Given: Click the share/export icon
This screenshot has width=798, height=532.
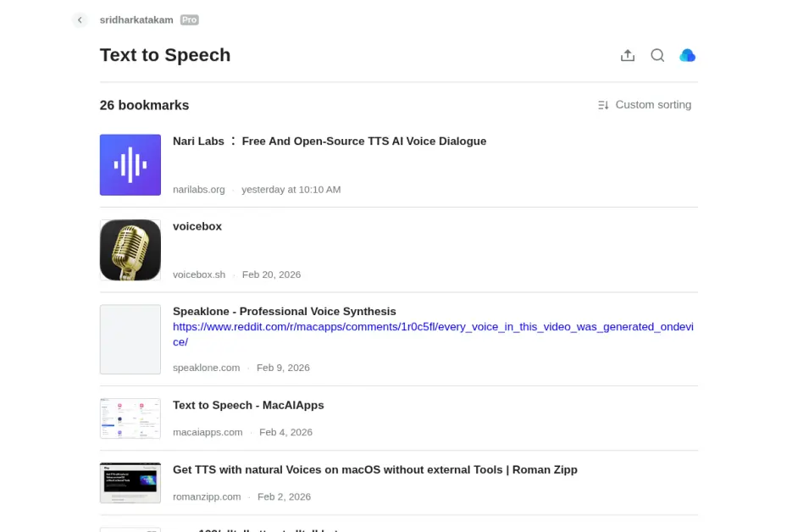Looking at the screenshot, I should point(628,55).
